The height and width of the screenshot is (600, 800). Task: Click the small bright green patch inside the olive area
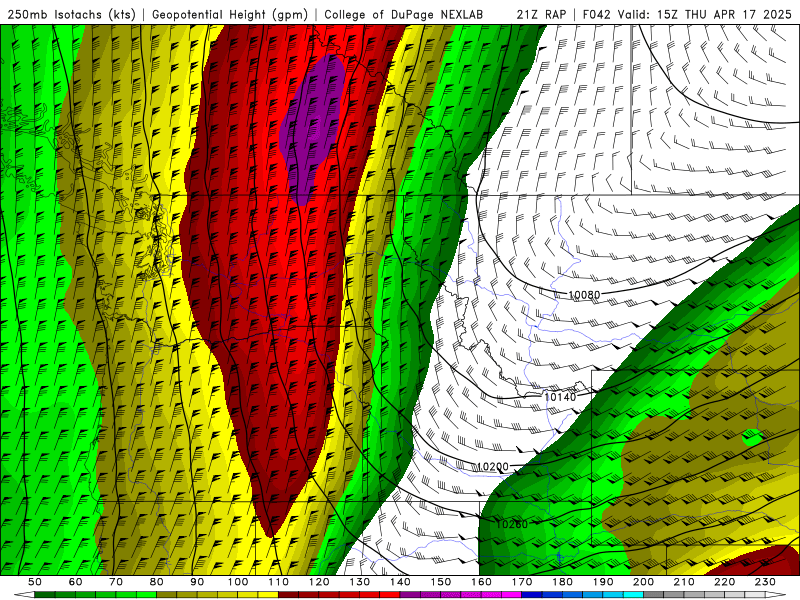point(752,437)
